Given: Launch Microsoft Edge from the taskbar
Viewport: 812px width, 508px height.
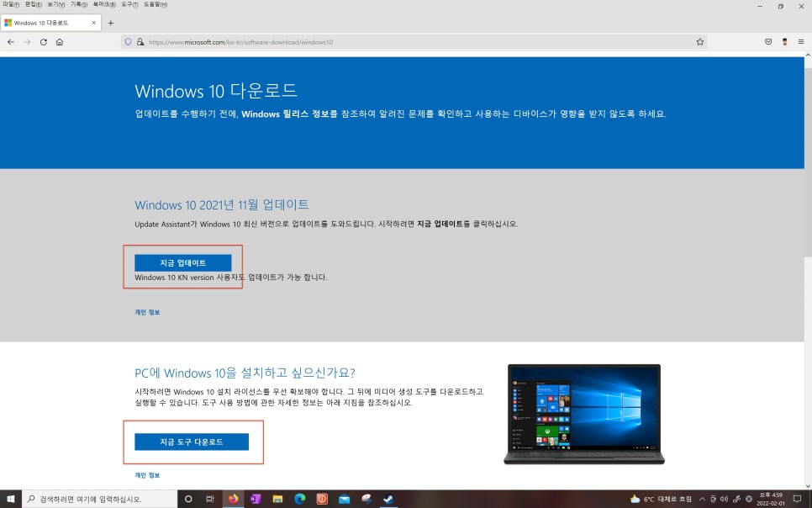Looking at the screenshot, I should [300, 499].
